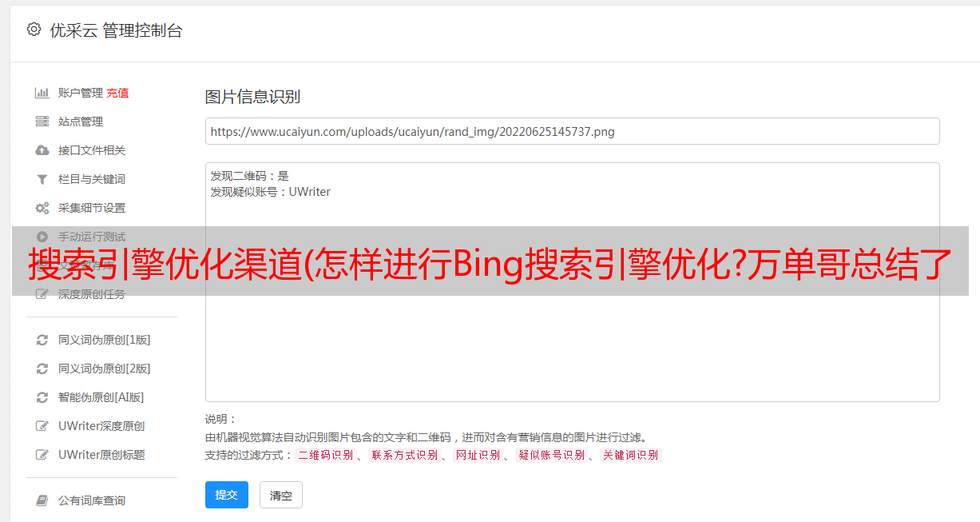Click the server icon next to 站点管理
Viewport: 980px width, 522px height.
pos(42,122)
